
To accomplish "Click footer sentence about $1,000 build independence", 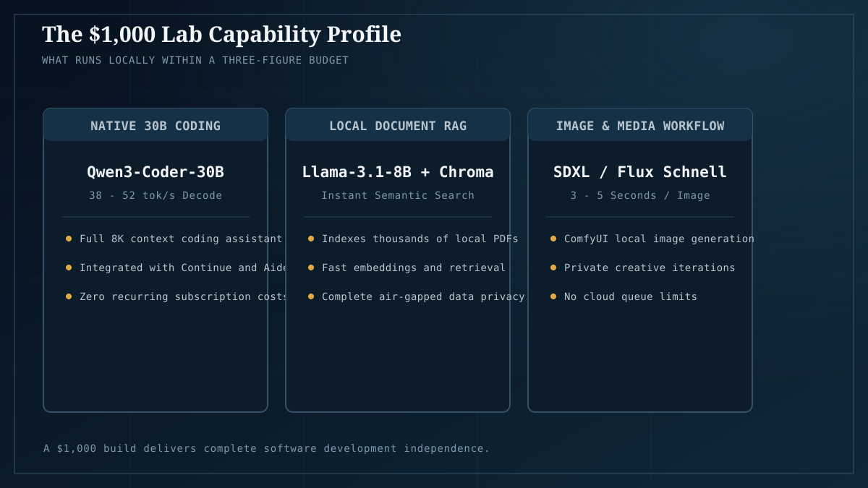I will [x=266, y=448].
